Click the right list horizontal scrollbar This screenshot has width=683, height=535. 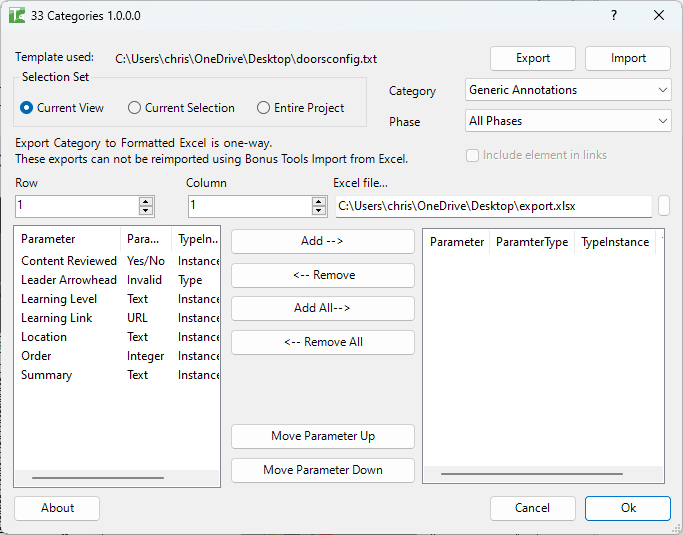coord(531,474)
